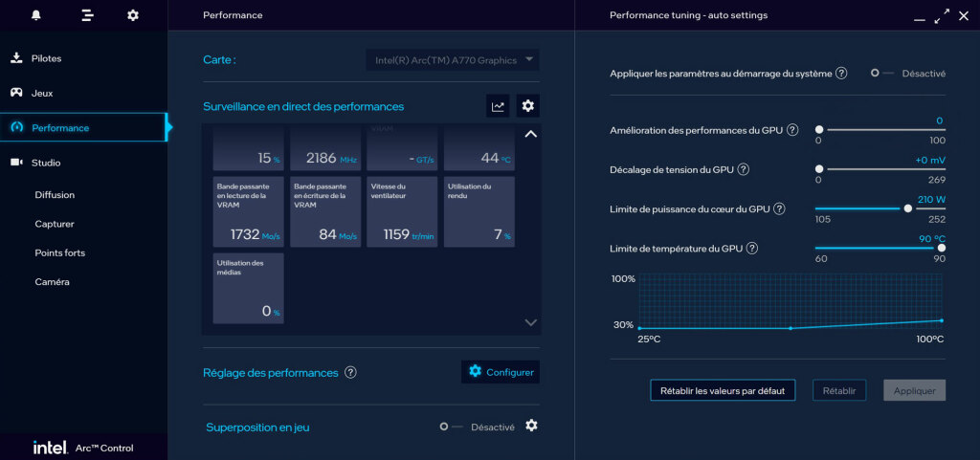
Task: Show help for GPU performance boost
Action: point(792,130)
